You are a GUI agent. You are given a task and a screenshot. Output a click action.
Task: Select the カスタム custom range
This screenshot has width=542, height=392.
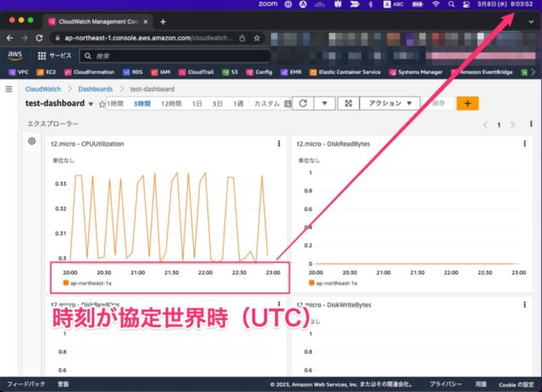click(267, 103)
